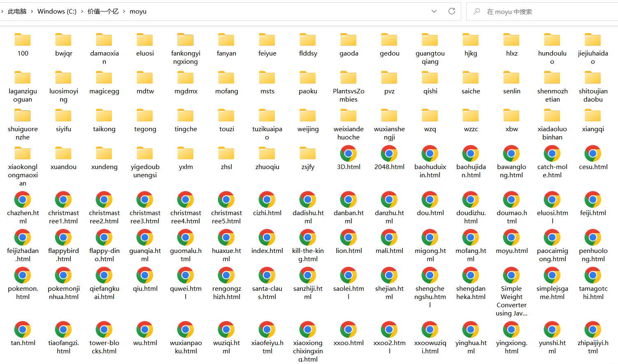The image size is (618, 364).
Task: Select the file name yinghua.html
Action: (x=471, y=347)
